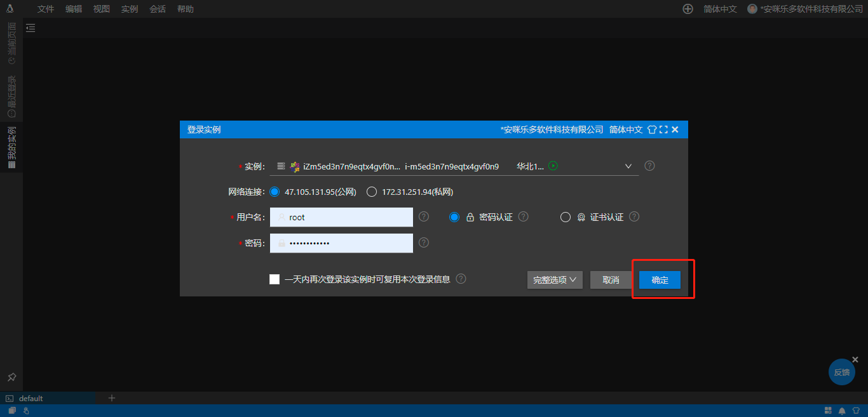
Task: Click the help icon next to the username field
Action: [x=424, y=216]
